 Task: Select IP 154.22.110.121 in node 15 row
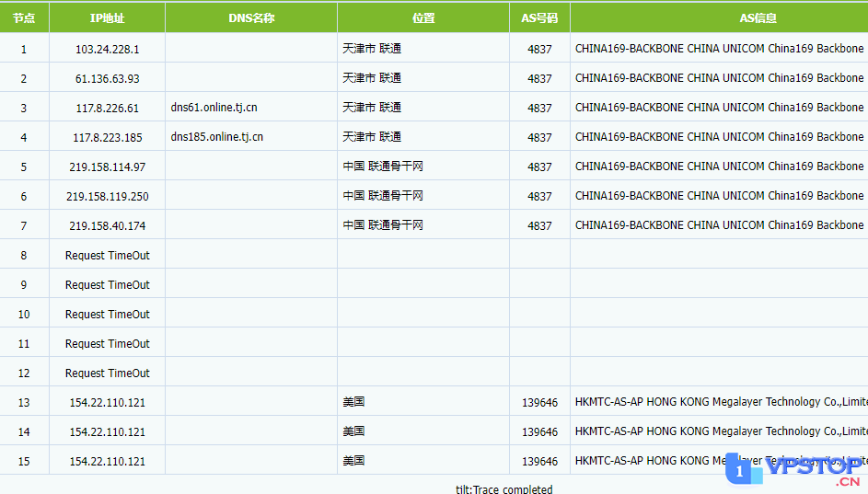(108, 461)
